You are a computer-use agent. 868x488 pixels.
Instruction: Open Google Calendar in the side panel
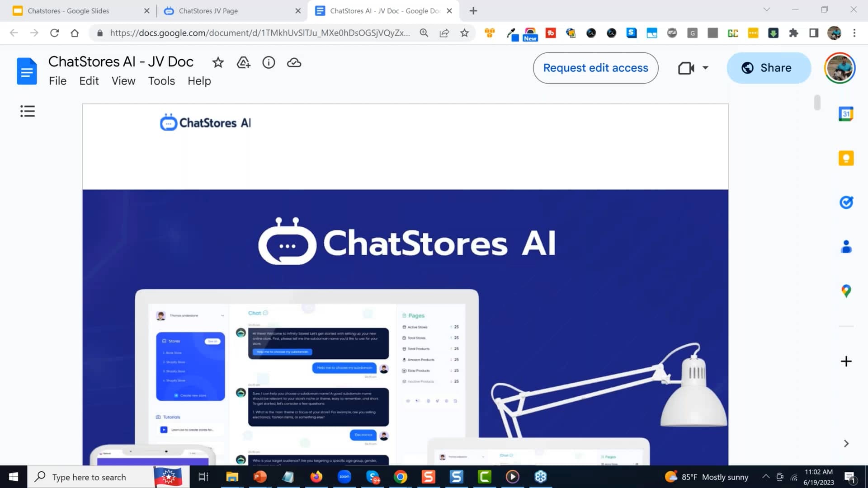pyautogui.click(x=846, y=113)
